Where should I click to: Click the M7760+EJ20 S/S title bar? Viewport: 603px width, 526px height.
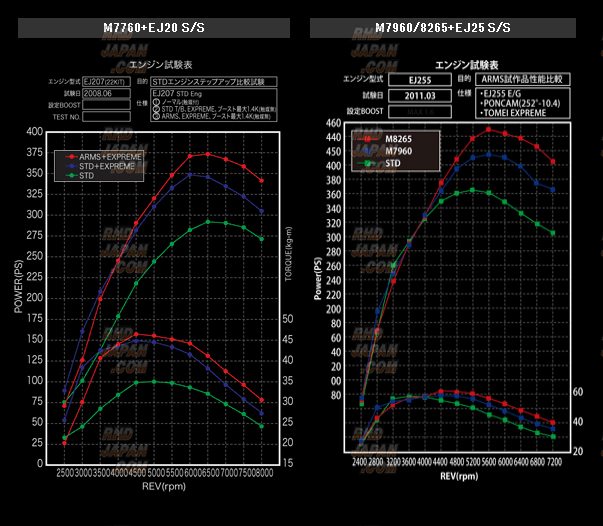[x=154, y=28]
